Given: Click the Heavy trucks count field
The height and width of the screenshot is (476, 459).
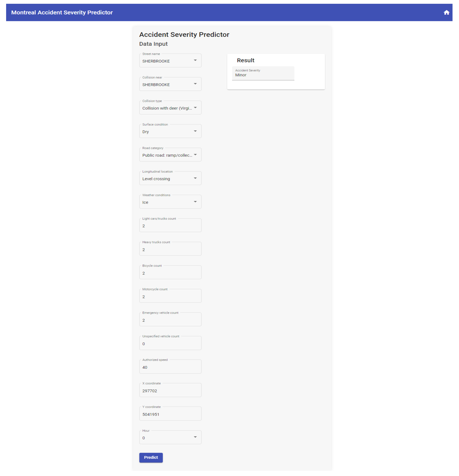Looking at the screenshot, I should click(170, 249).
